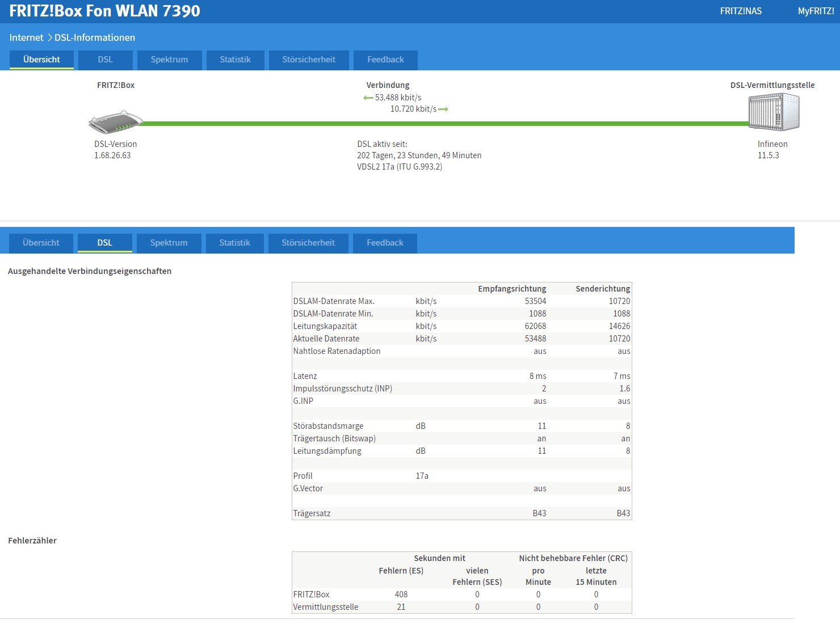
Task: Click the DSL-Vermittlungsstelle rack icon
Action: (774, 112)
